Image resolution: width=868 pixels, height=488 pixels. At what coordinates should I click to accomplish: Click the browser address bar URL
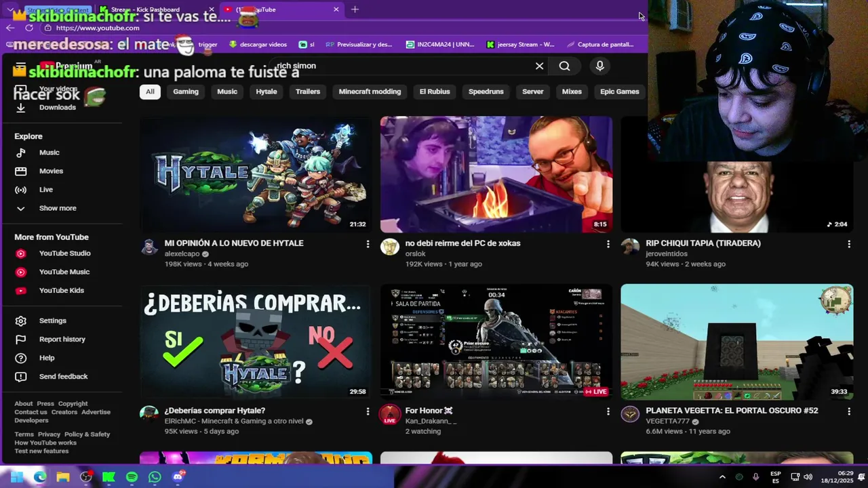(x=98, y=28)
